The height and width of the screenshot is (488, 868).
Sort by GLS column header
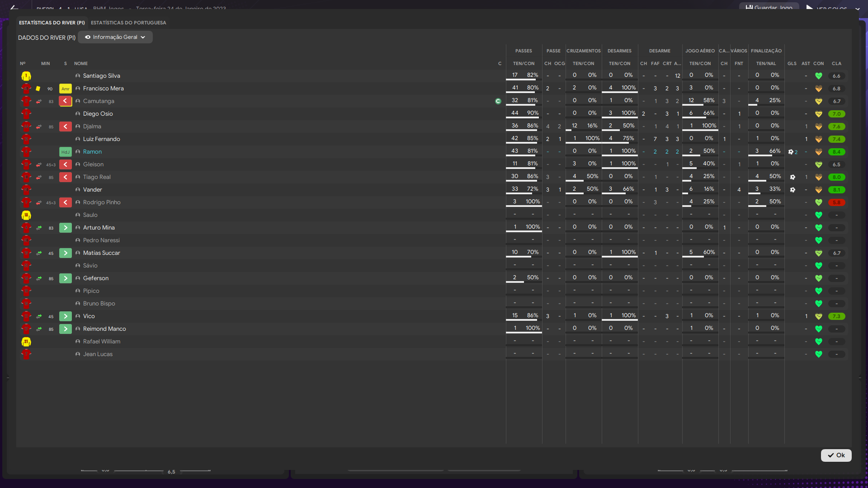[x=792, y=64]
